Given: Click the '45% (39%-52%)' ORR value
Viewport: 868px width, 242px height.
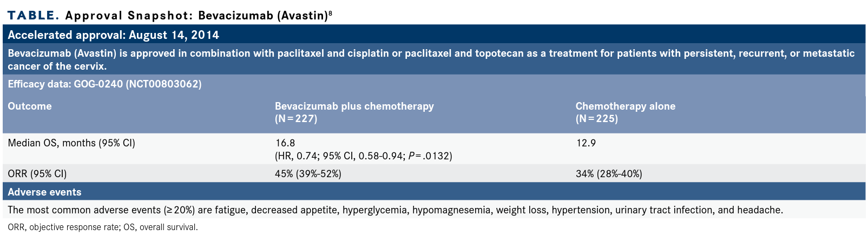Looking at the screenshot, I should (x=308, y=174).
